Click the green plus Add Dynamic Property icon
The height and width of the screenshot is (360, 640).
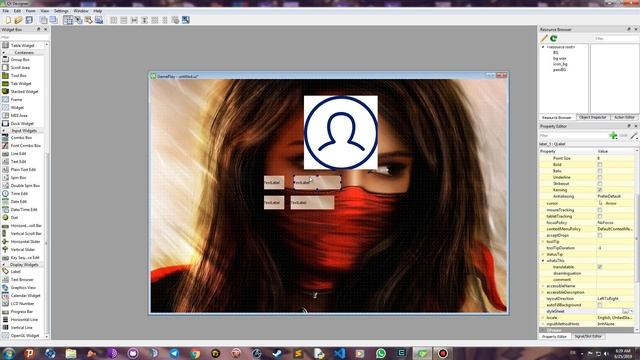coord(613,136)
